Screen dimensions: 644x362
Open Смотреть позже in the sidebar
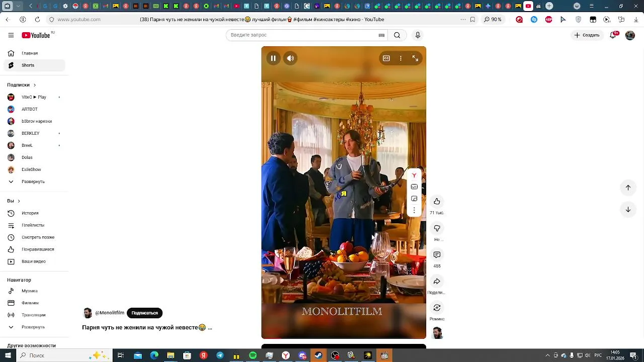click(34, 237)
